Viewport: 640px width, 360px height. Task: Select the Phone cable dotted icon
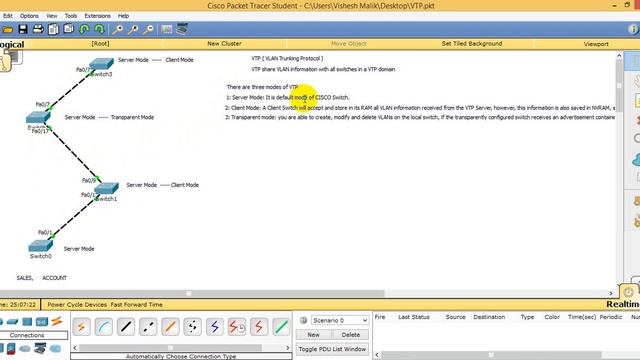pyautogui.click(x=192, y=327)
